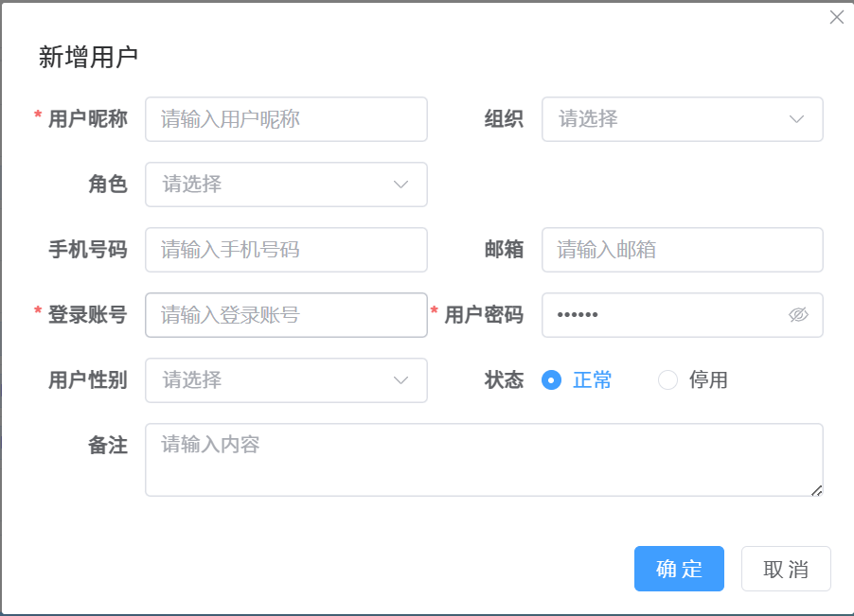Click the 确定 confirm button
The image size is (854, 616).
click(x=679, y=569)
